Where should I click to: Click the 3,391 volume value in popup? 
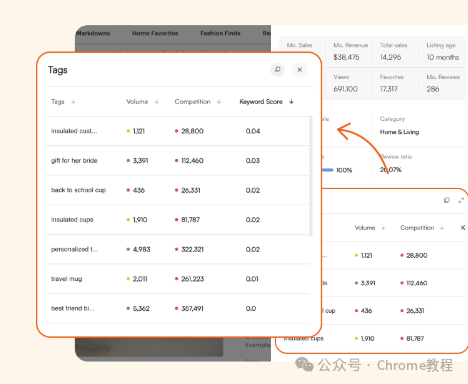pyautogui.click(x=140, y=161)
